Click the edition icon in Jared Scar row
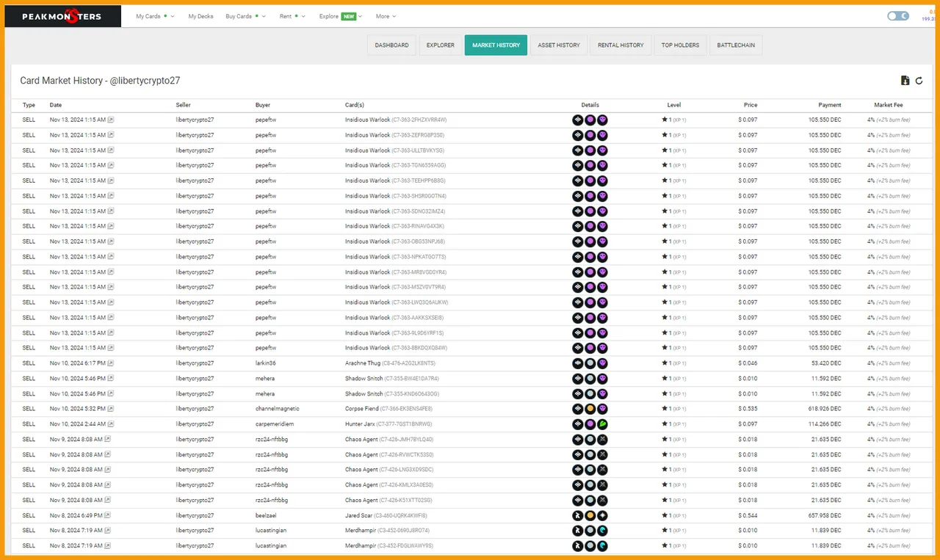The height and width of the screenshot is (560, 940). point(578,515)
